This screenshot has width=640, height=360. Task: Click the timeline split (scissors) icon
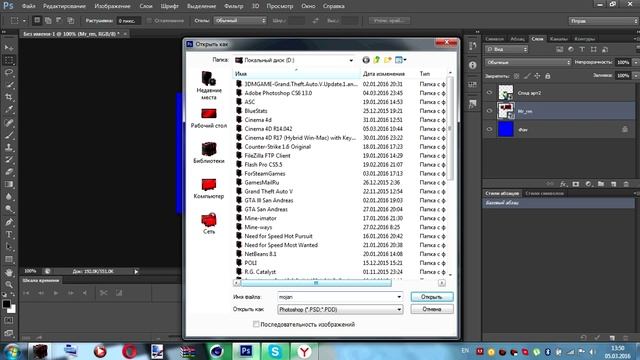point(104,293)
